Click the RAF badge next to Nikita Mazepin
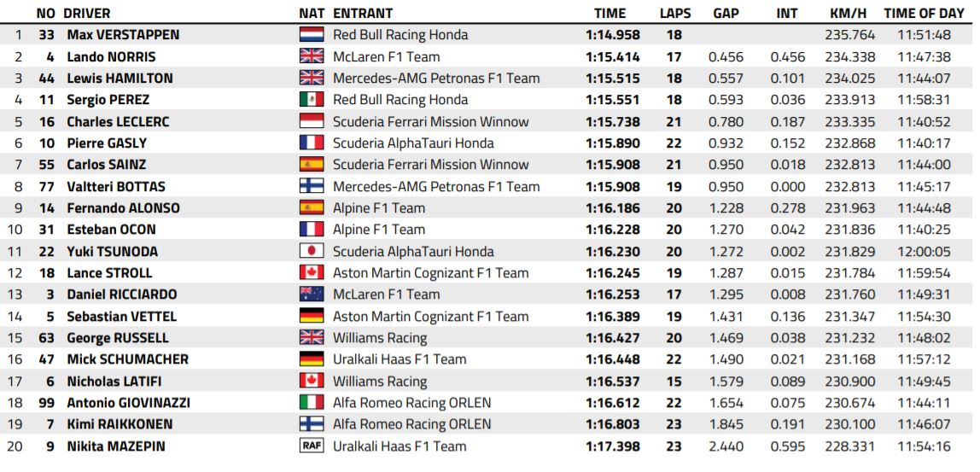 [312, 446]
